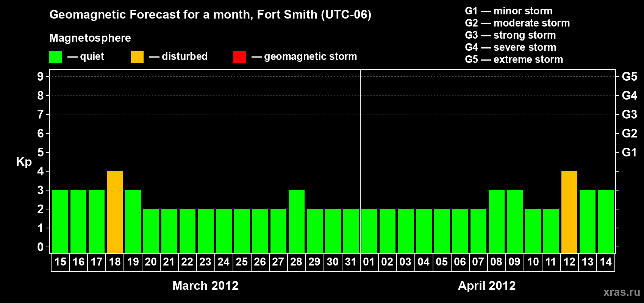Click the G1 minor storm legend line
This screenshot has height=303, width=644.
tap(509, 11)
